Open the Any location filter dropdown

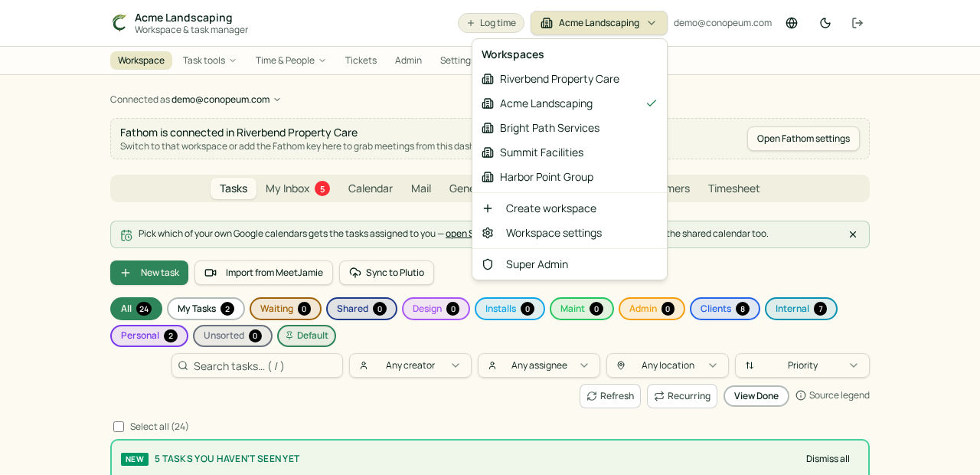coord(668,365)
